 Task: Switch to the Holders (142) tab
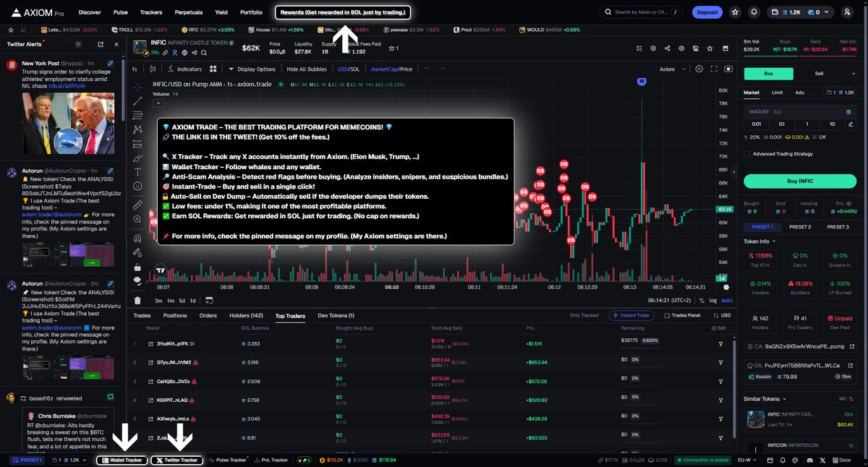tap(247, 316)
